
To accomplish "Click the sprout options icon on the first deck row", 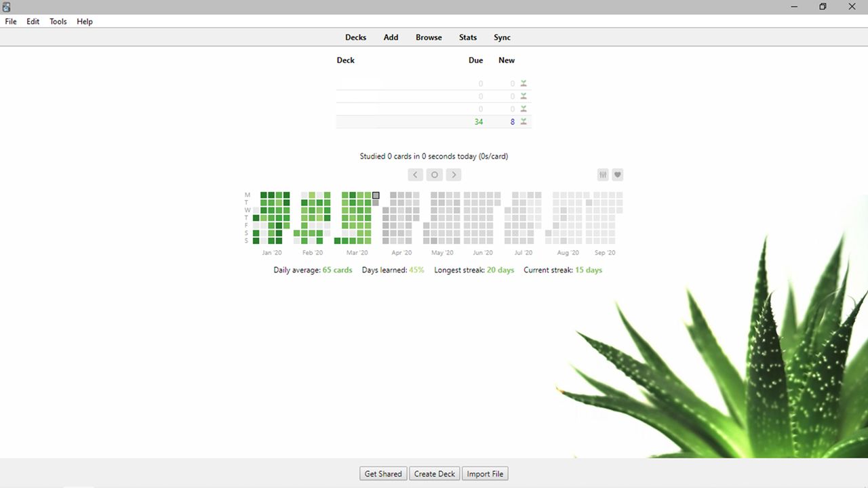I will click(x=523, y=83).
